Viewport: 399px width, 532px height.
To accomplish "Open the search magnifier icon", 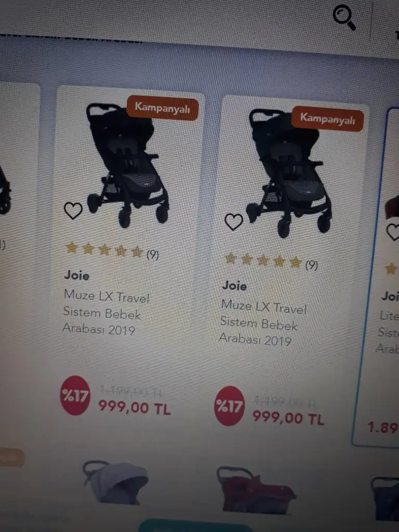I will [344, 17].
